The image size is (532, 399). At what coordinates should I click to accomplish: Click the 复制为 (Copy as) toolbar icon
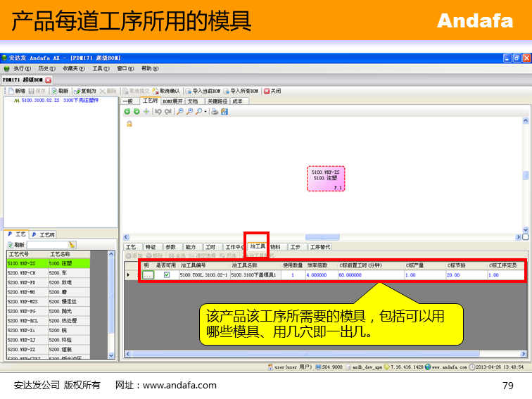pos(77,91)
